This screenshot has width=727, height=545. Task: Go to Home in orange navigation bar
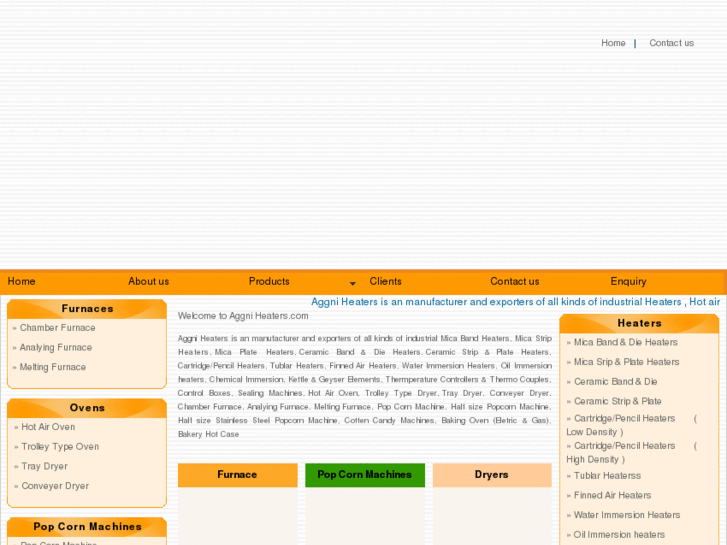point(21,282)
